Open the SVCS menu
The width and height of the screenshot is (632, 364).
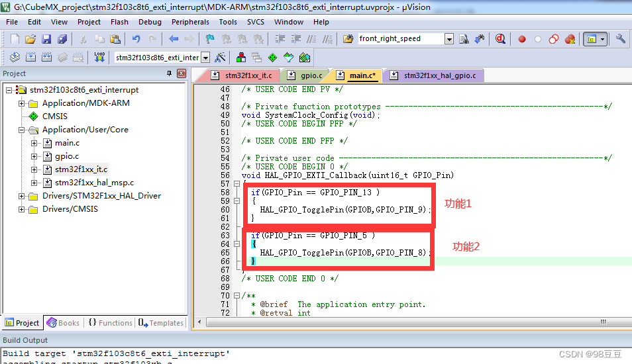[256, 22]
